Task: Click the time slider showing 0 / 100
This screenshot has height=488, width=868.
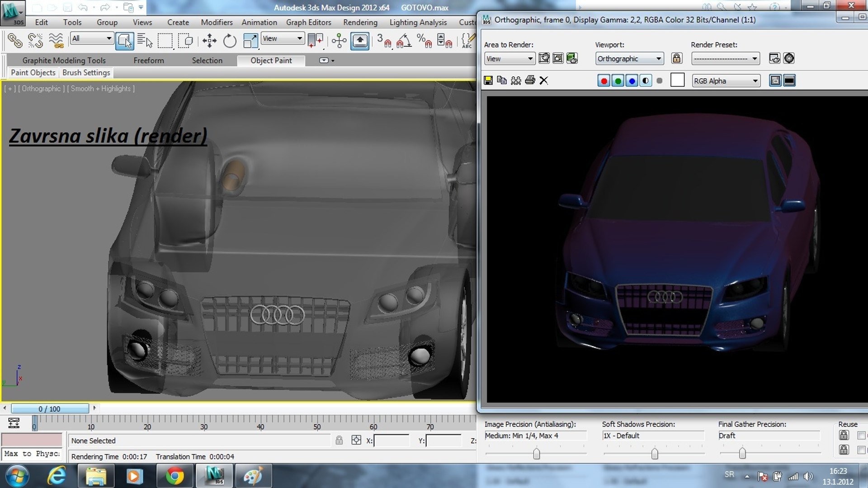Action: click(50, 409)
